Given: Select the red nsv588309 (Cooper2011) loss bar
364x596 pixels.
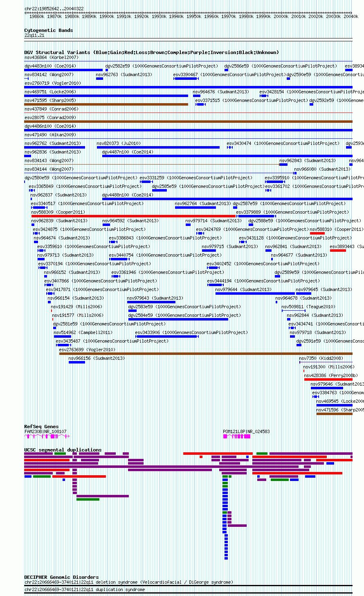Looking at the screenshot, I should (134, 216).
